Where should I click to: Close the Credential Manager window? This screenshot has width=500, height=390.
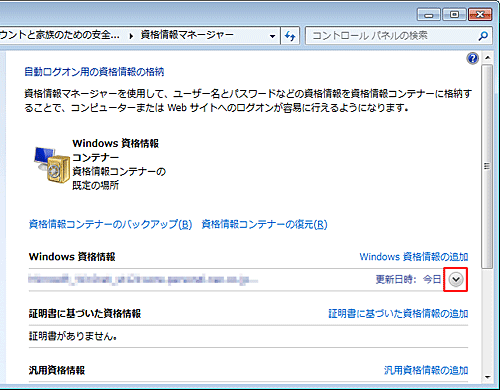pyautogui.click(x=480, y=15)
